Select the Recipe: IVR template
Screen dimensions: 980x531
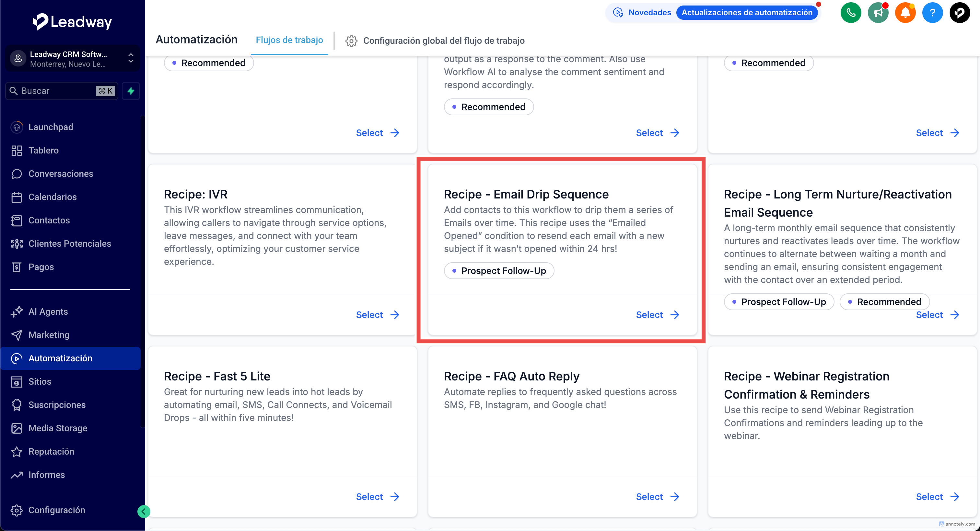coord(377,315)
